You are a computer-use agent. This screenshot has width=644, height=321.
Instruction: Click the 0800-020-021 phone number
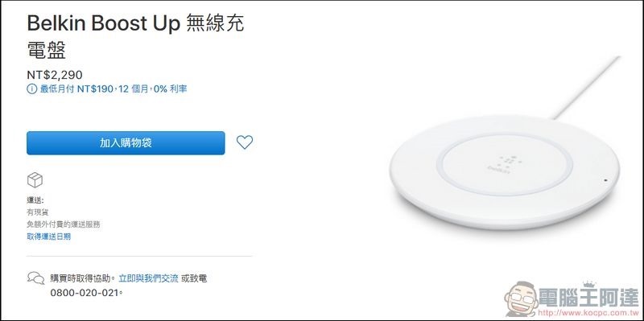86,293
